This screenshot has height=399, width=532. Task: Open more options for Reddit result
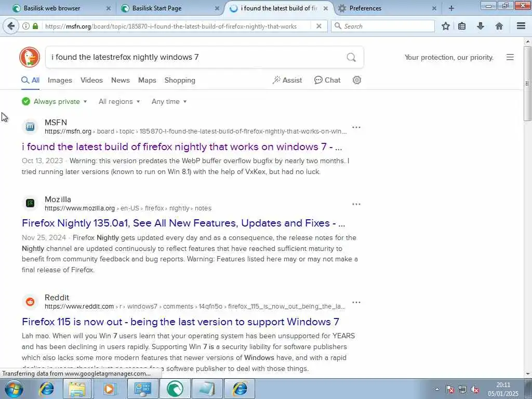pyautogui.click(x=356, y=302)
